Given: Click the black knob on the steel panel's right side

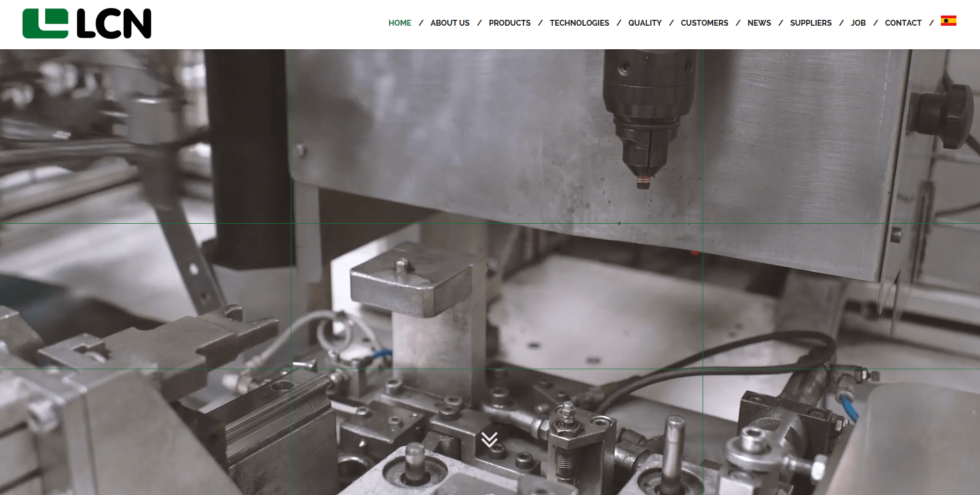Looking at the screenshot, I should pos(944,115).
